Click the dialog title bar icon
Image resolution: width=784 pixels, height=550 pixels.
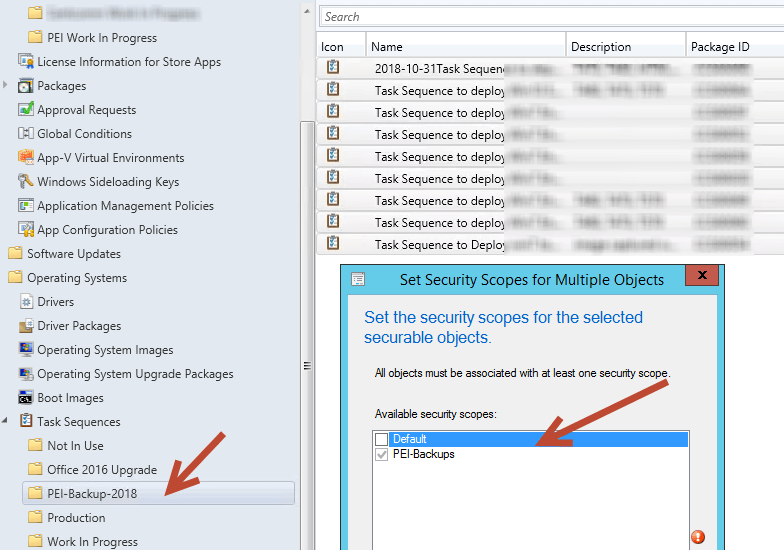(358, 279)
